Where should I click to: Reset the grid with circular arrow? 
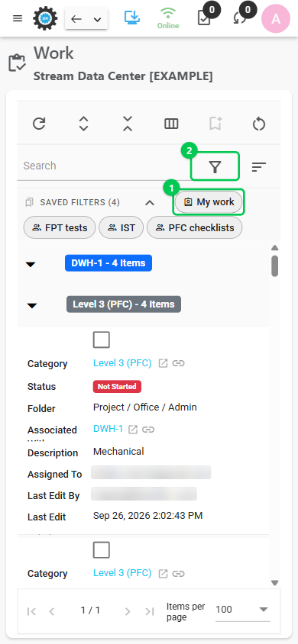coord(259,124)
